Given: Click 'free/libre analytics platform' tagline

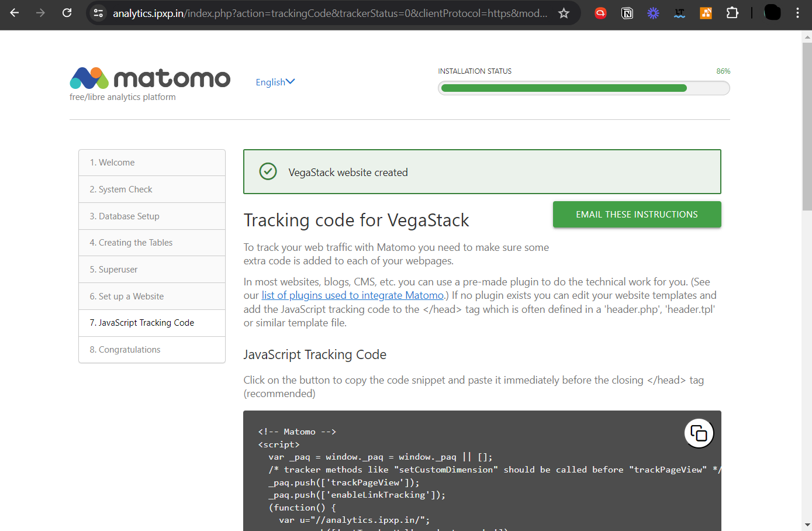Looking at the screenshot, I should (x=123, y=97).
